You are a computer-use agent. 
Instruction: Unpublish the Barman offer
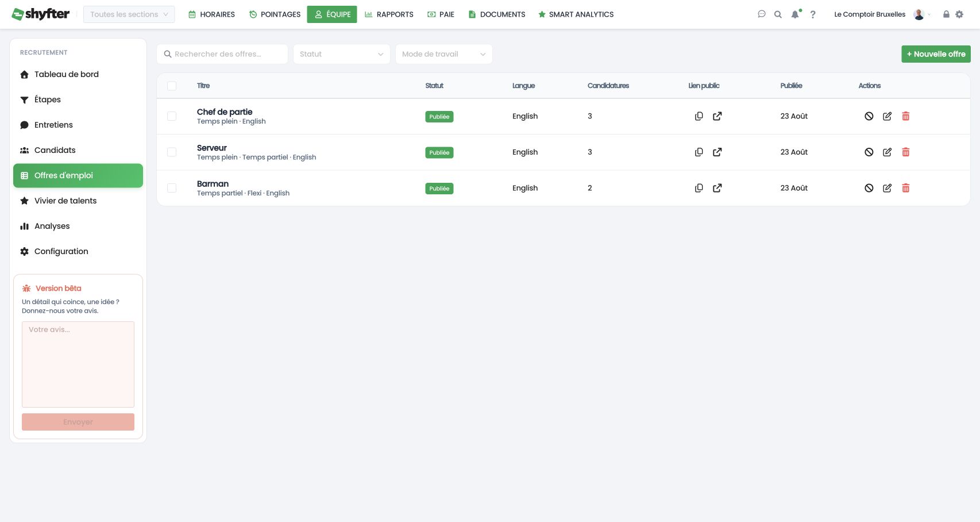869,188
